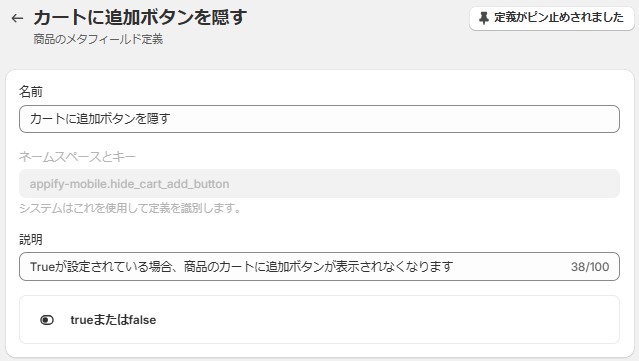Click the 38/100 character counter

click(590, 267)
